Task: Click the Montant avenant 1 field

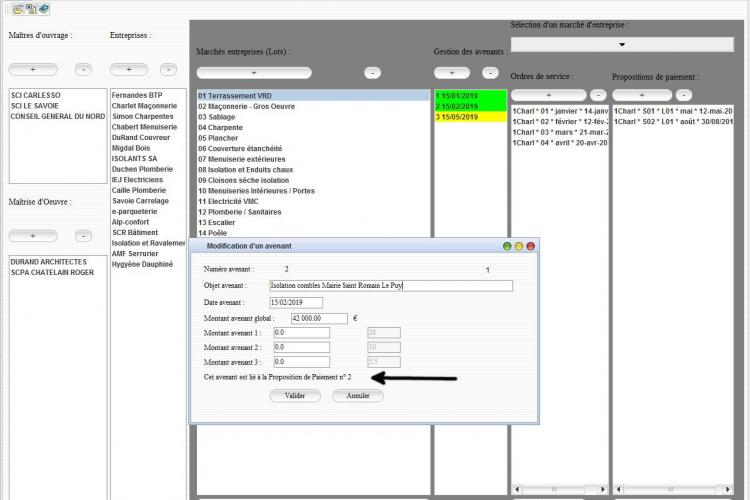Action: click(x=301, y=333)
